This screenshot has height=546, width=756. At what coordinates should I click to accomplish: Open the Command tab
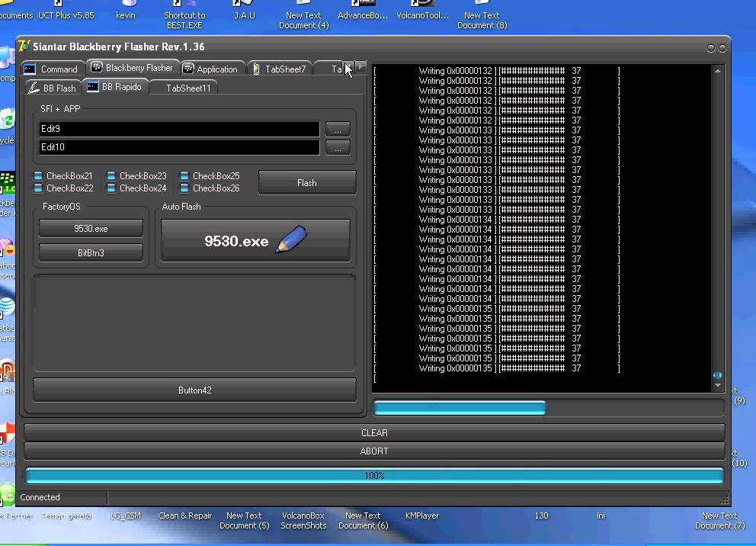click(52, 69)
